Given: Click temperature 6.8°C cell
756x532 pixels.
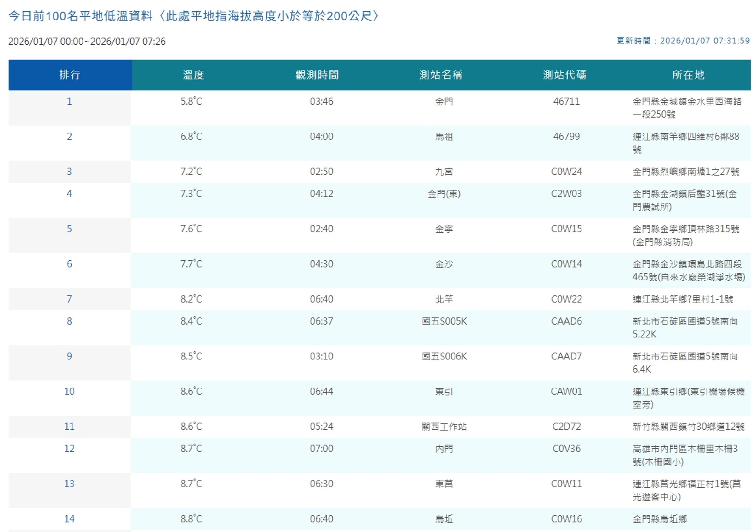Looking at the screenshot, I should 191,137.
